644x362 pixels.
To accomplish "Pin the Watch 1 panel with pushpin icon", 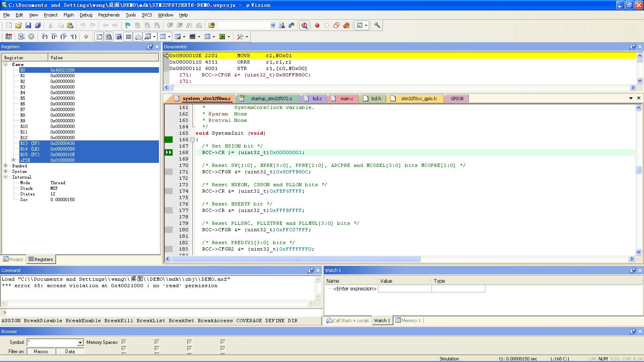I will (633, 270).
